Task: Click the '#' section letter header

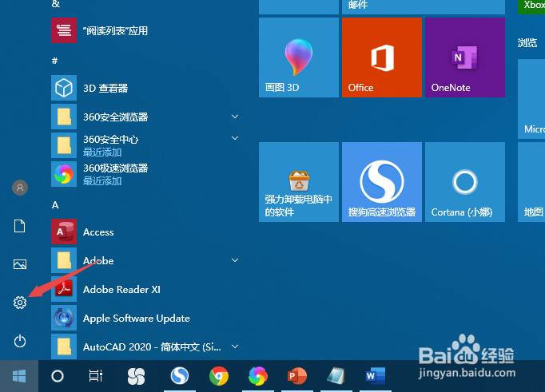Action: coord(54,61)
